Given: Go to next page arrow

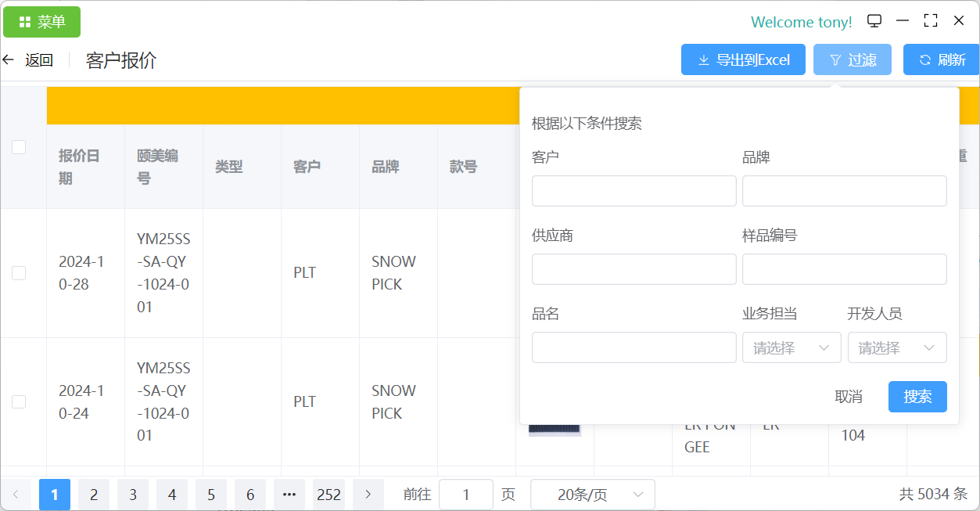Looking at the screenshot, I should 368,495.
